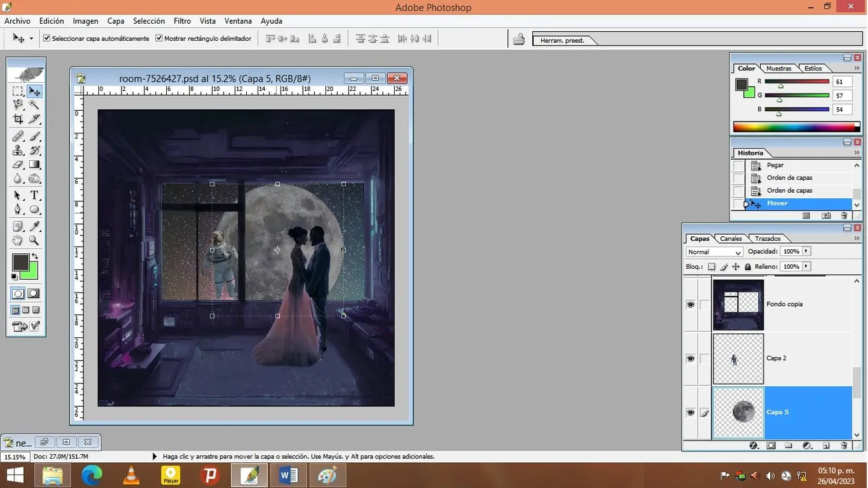Activate the Crop tool
This screenshot has width=868, height=488.
coord(18,119)
